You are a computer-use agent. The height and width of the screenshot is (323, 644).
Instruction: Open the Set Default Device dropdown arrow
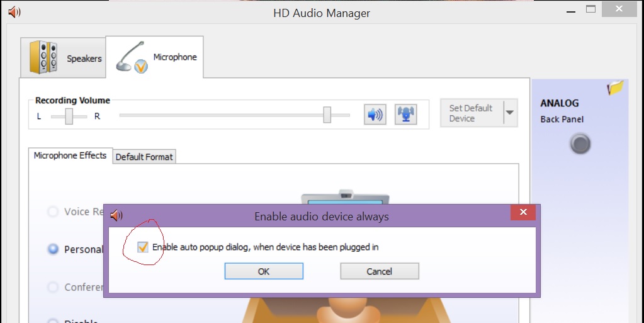coord(510,112)
